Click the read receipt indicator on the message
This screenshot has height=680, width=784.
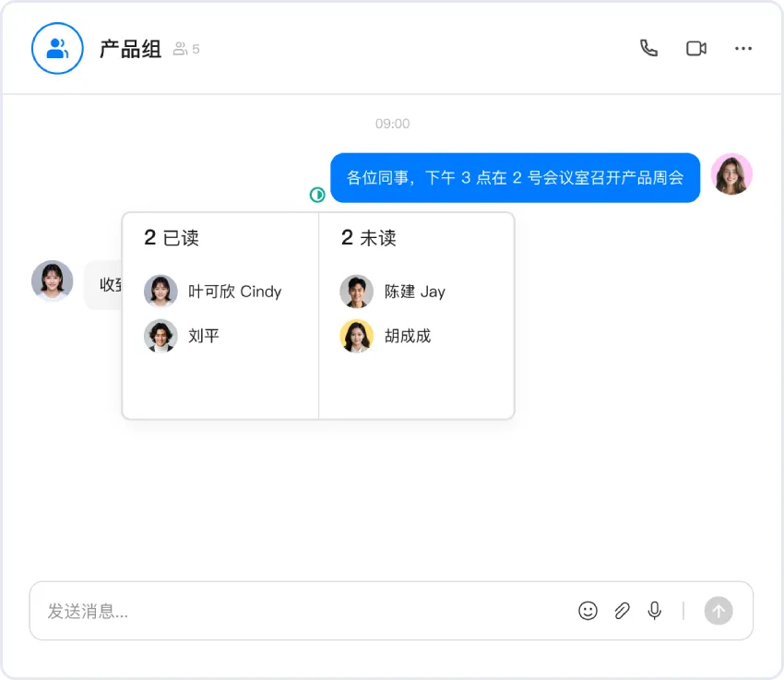[317, 194]
